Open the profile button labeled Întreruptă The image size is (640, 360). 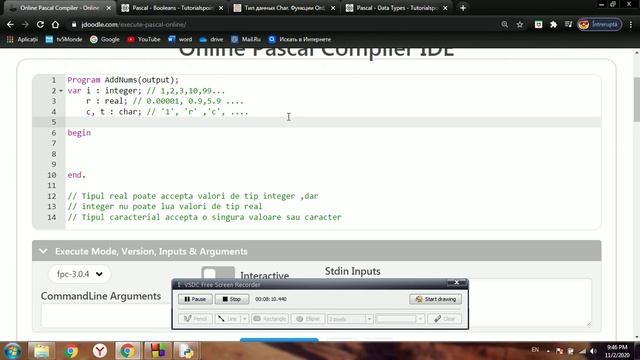pyautogui.click(x=600, y=24)
